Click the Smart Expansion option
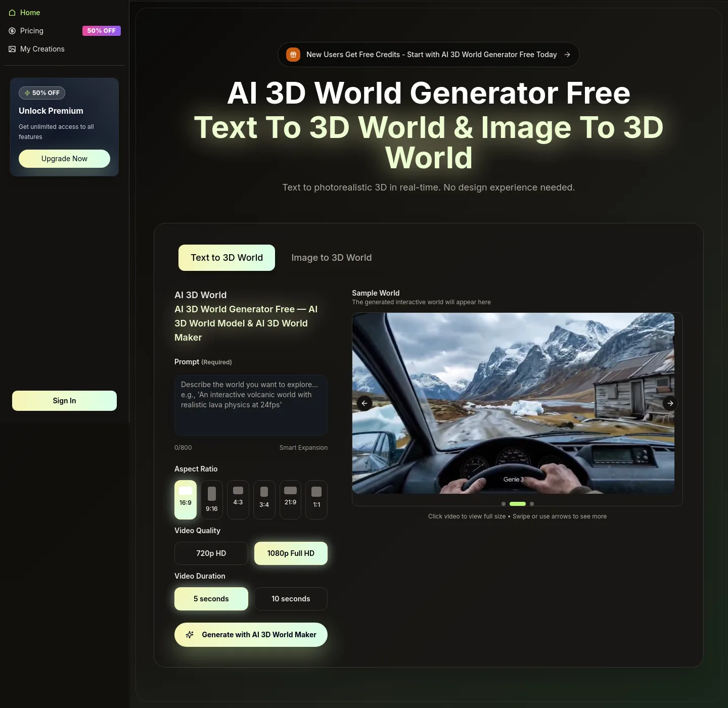 click(x=303, y=448)
